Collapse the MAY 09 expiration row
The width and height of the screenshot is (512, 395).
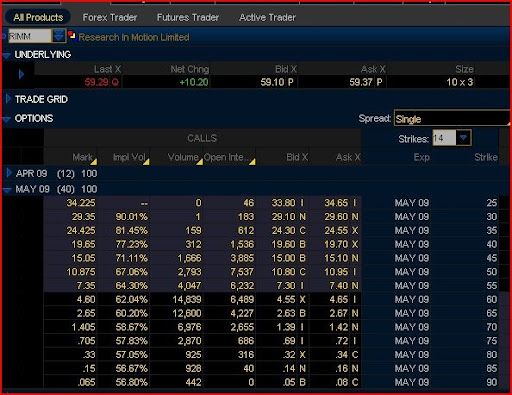[x=7, y=190]
